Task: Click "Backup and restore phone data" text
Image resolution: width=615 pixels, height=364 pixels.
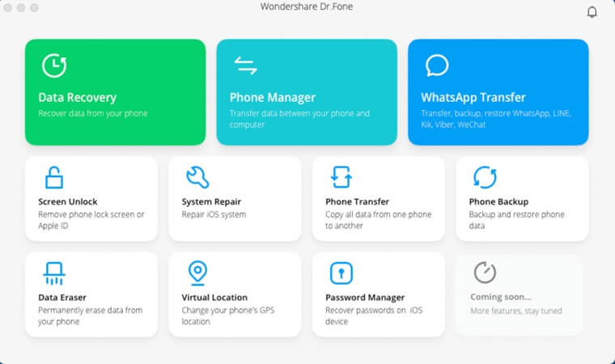Action: click(x=516, y=220)
